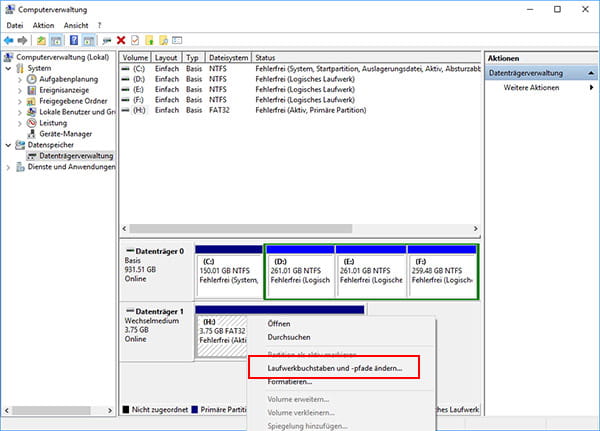600x431 pixels.
Task: Open the Ansicht menu
Action: 75,24
